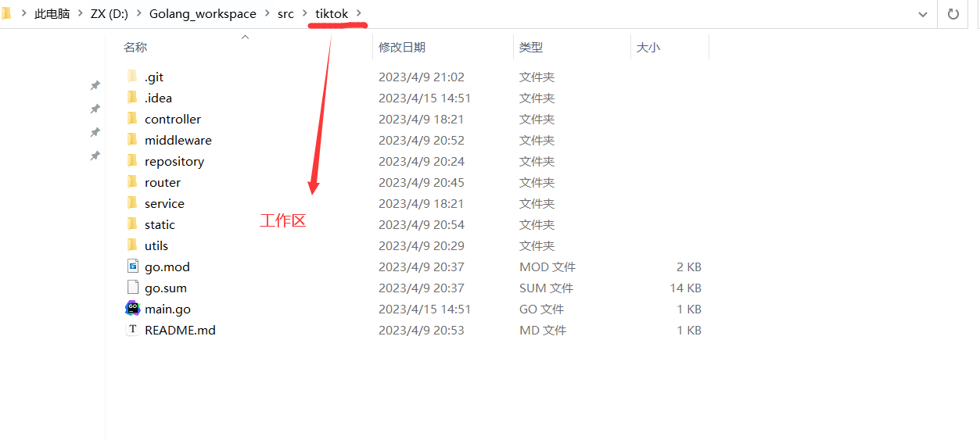
Task: Select the controller folder icon
Action: tap(132, 119)
